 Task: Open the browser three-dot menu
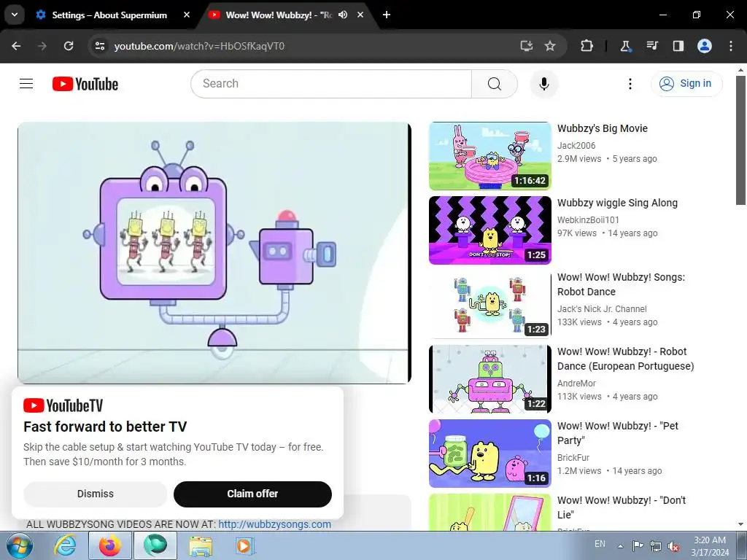click(731, 46)
